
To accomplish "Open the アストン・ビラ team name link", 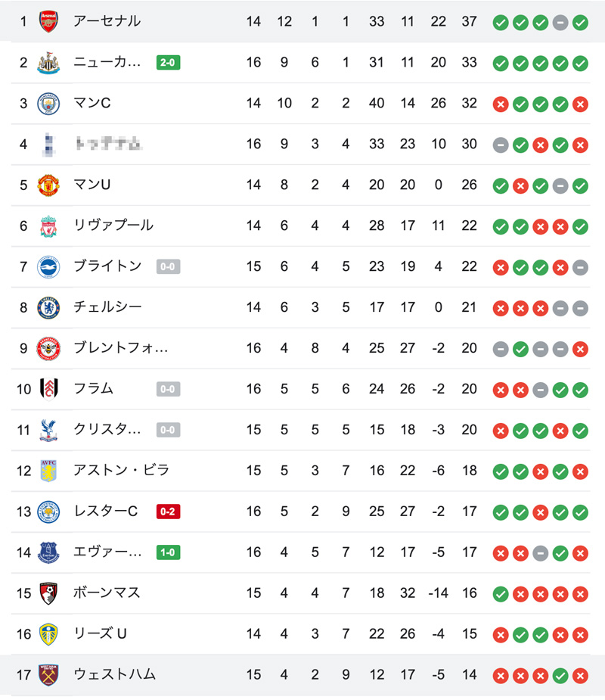I will (x=121, y=470).
